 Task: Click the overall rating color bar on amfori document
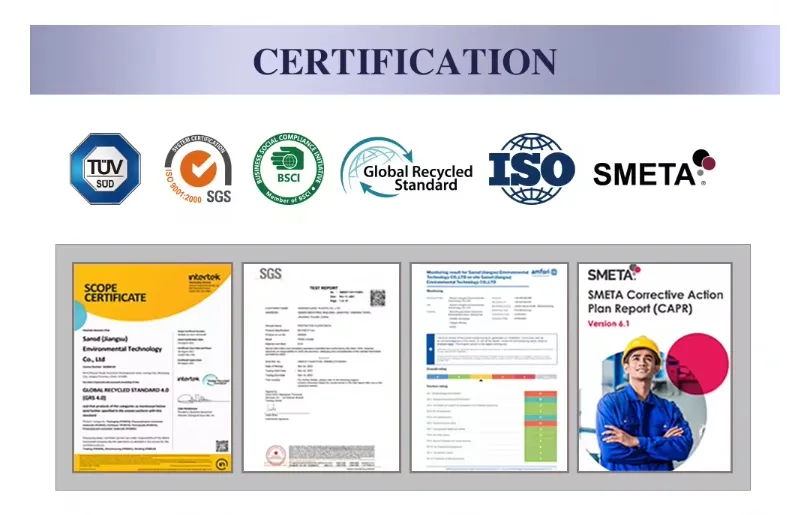tap(491, 377)
